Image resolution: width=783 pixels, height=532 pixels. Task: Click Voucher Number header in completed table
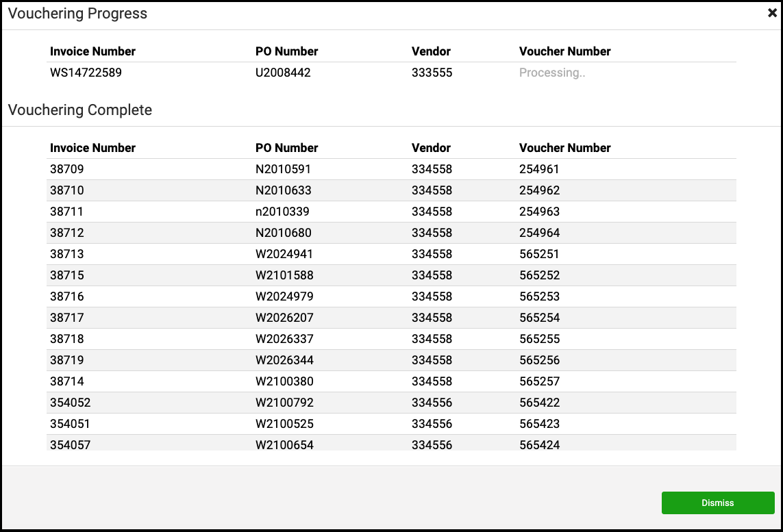point(564,148)
